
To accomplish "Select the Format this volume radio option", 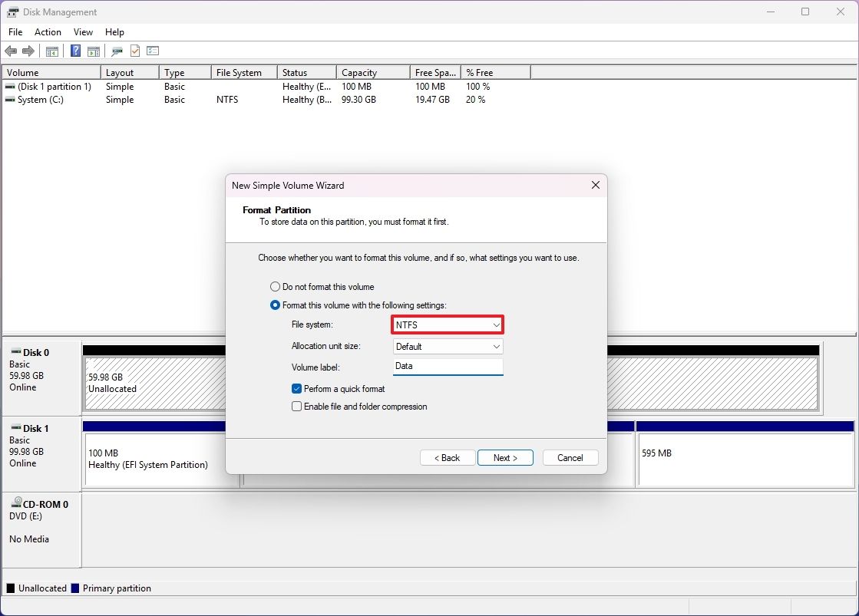I will (275, 305).
